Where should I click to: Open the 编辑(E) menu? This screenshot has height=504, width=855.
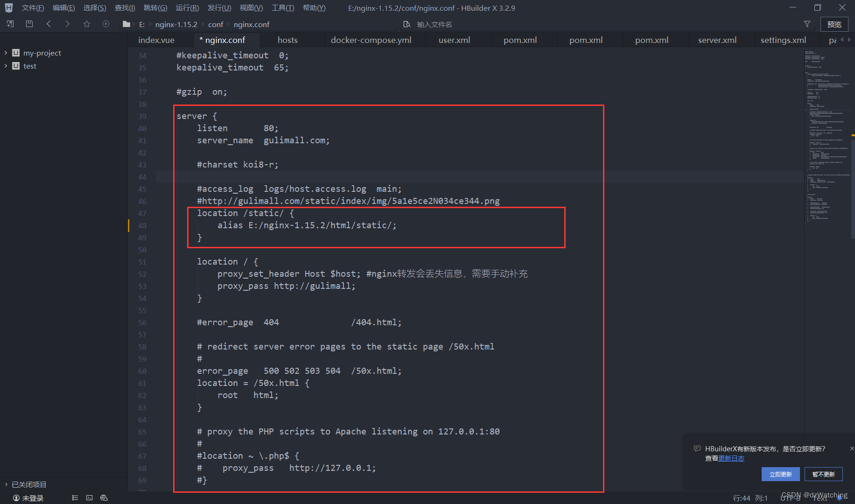63,8
